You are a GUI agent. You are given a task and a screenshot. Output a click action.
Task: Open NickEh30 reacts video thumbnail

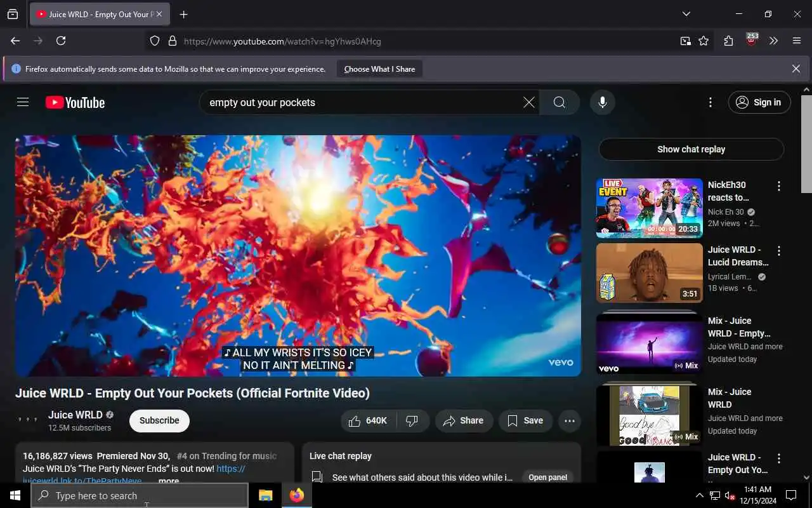(650, 208)
